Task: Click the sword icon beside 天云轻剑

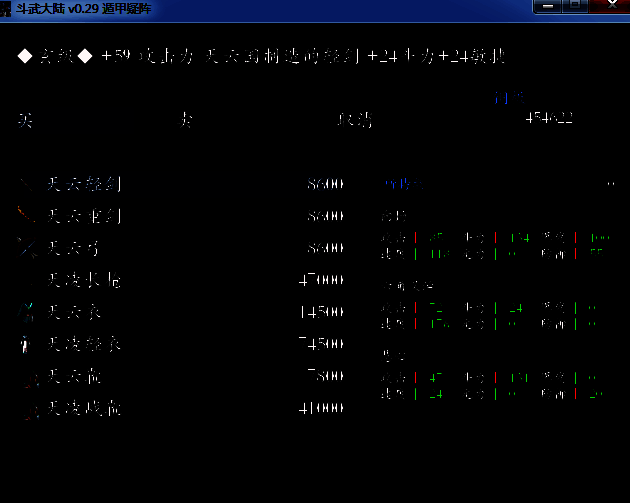Action: (x=25, y=184)
